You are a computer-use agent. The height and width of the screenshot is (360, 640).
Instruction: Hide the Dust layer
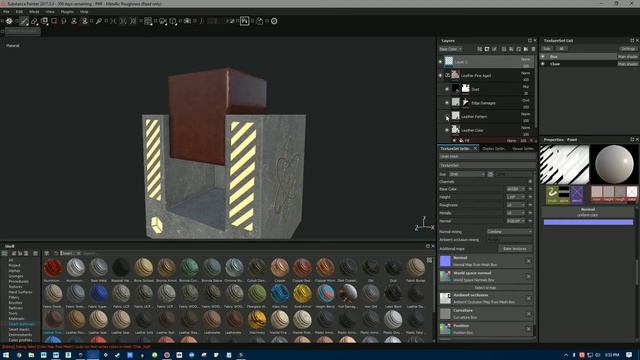pos(447,89)
